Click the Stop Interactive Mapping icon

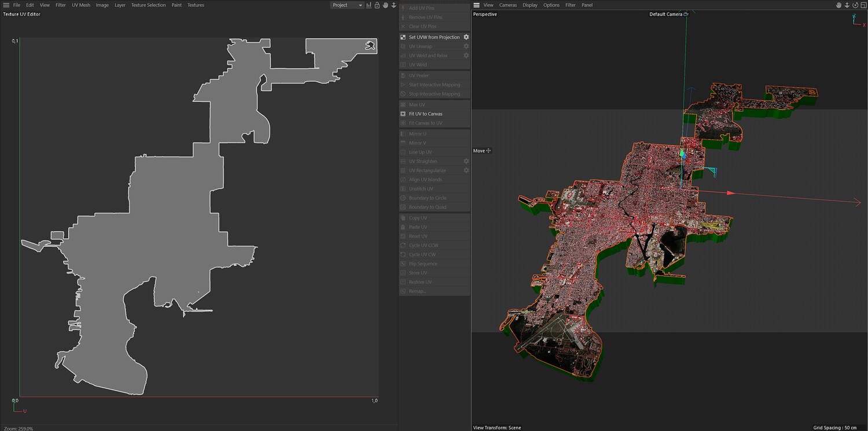(x=403, y=94)
